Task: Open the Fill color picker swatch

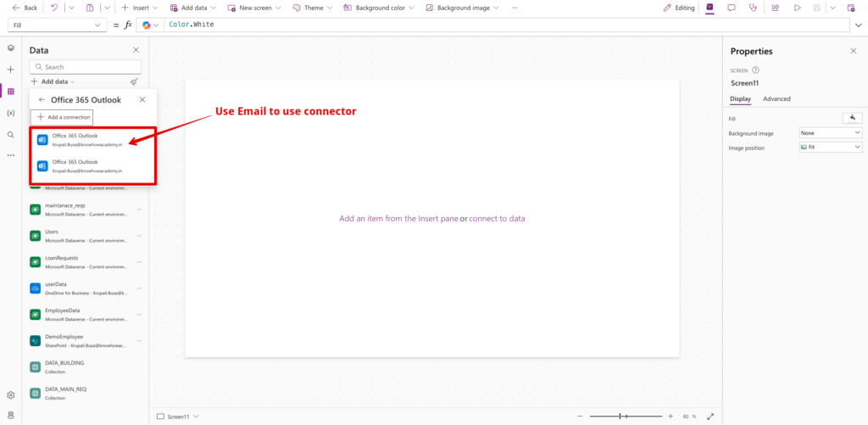Action: pos(853,118)
